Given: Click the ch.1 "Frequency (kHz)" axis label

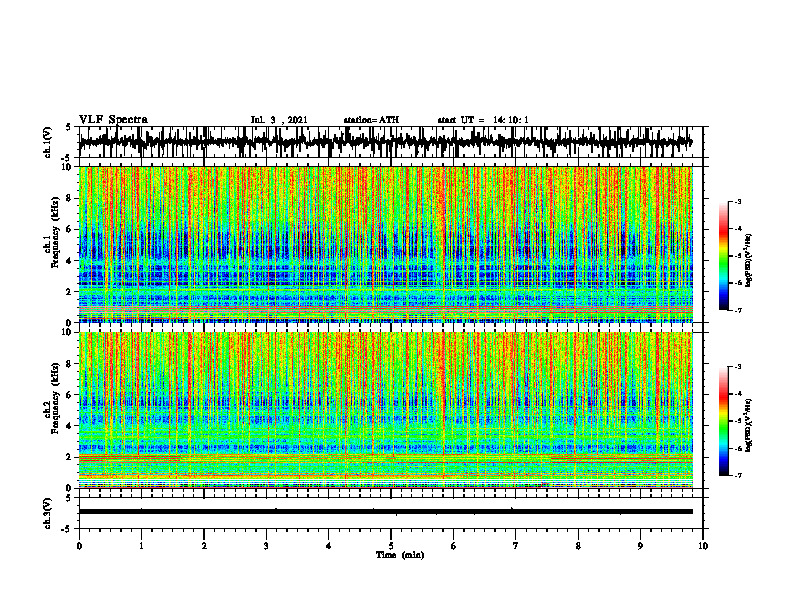Looking at the screenshot, I should [55, 231].
